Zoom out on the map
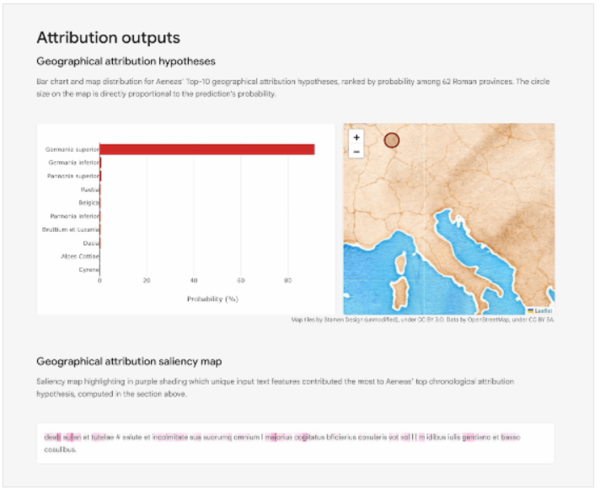 tap(357, 151)
